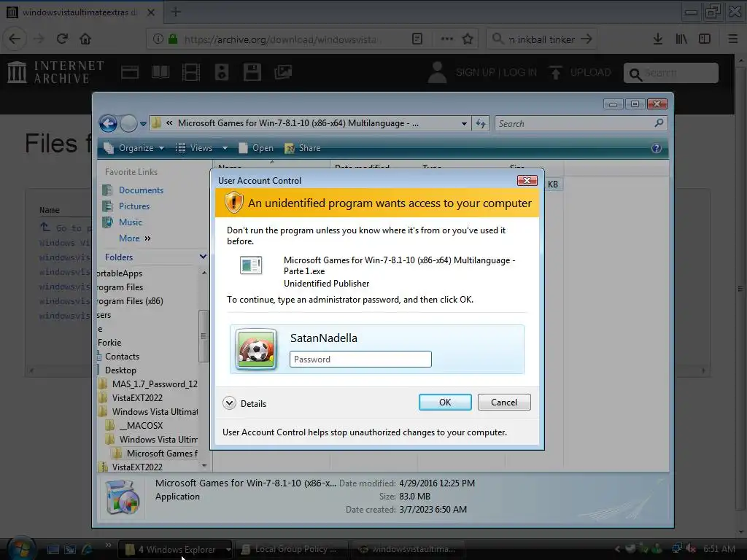Viewport: 747px width, 560px height.
Task: Click the large application icon in details pane
Action: click(x=123, y=497)
